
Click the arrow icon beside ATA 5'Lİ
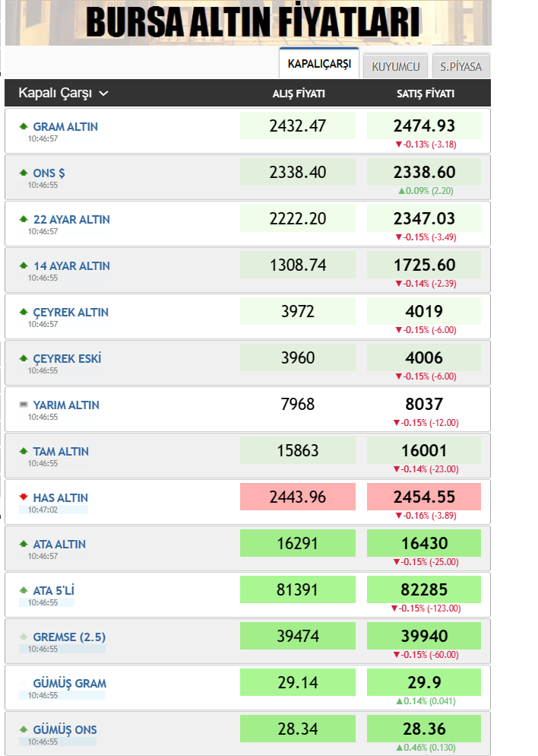click(24, 590)
